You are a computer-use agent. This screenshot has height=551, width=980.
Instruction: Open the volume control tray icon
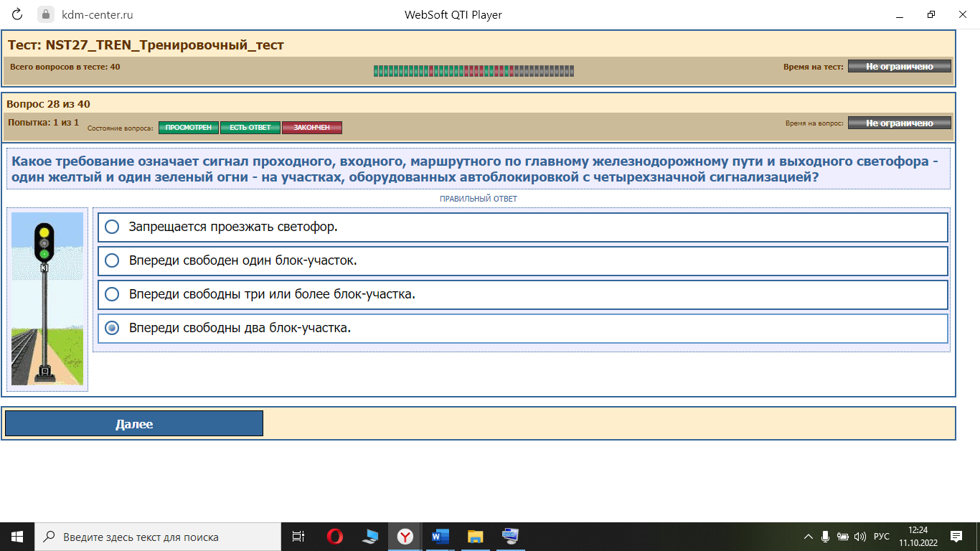point(860,536)
